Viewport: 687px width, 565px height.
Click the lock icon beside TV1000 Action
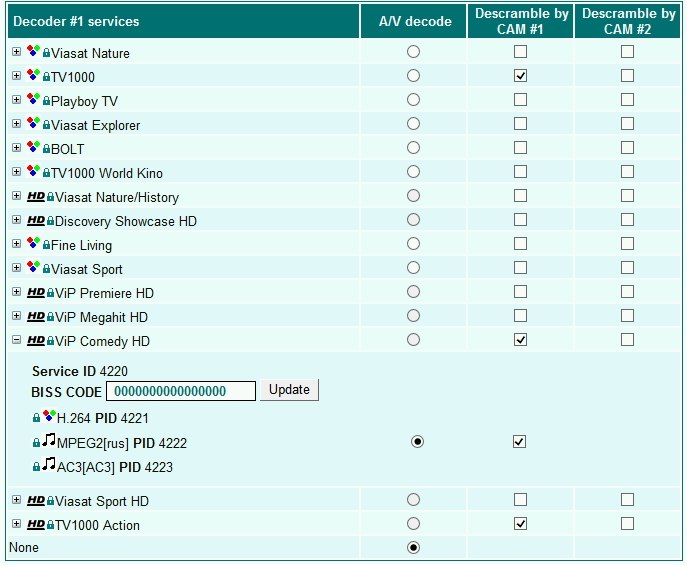tap(50, 525)
